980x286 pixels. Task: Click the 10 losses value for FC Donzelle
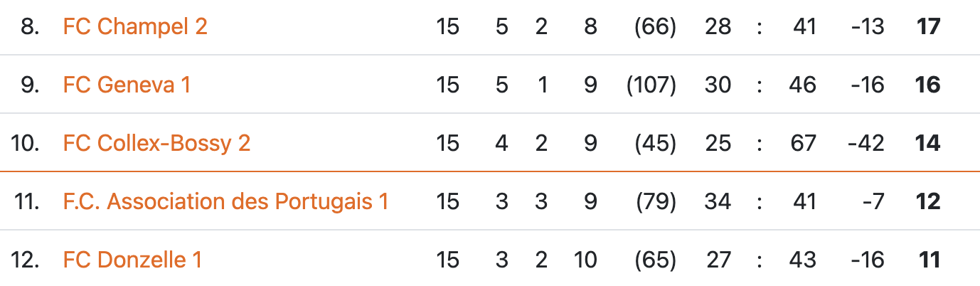(585, 260)
